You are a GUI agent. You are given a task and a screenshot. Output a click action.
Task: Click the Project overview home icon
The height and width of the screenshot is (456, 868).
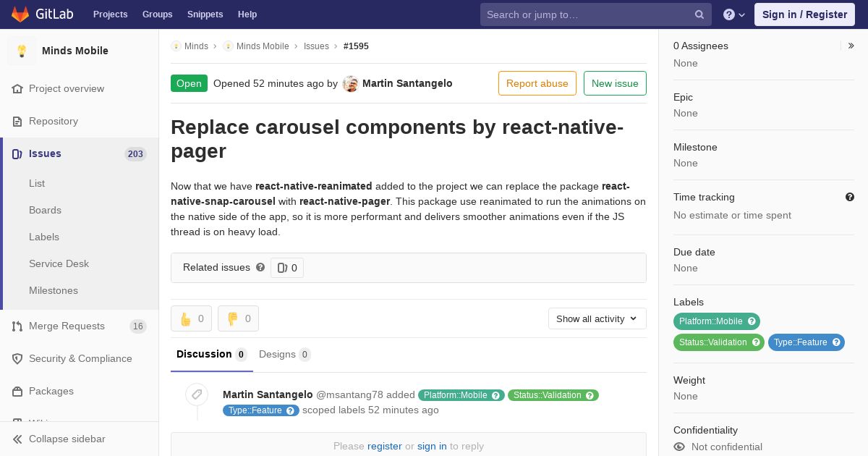[x=17, y=88]
